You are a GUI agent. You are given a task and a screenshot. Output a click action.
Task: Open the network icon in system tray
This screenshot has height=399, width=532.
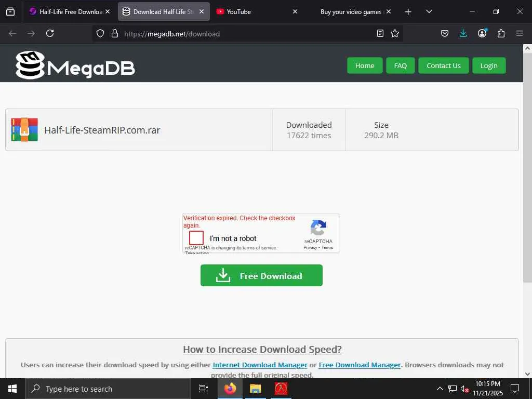pos(453,389)
